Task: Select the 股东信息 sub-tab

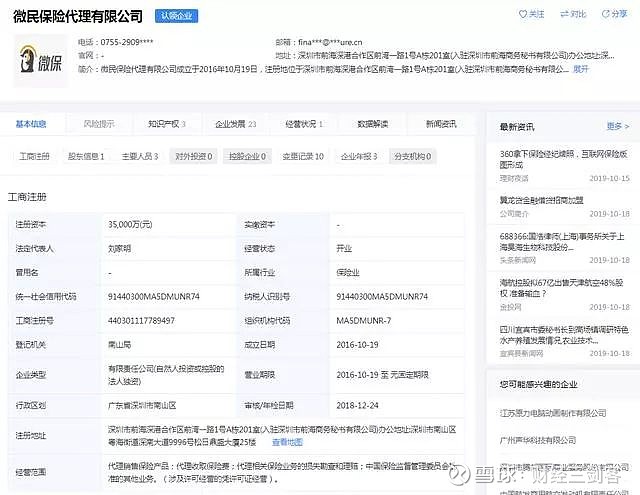Action: pos(86,156)
